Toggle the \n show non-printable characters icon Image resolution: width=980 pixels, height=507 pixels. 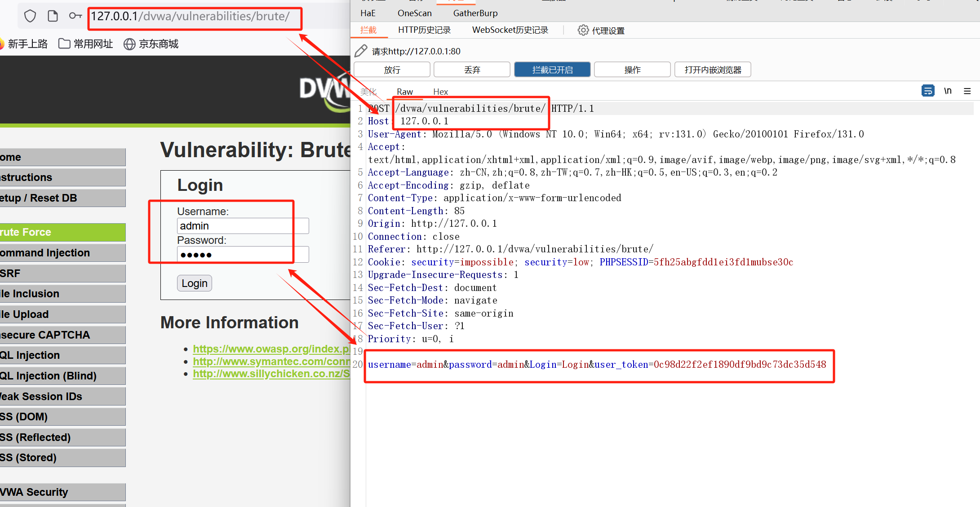pyautogui.click(x=948, y=91)
